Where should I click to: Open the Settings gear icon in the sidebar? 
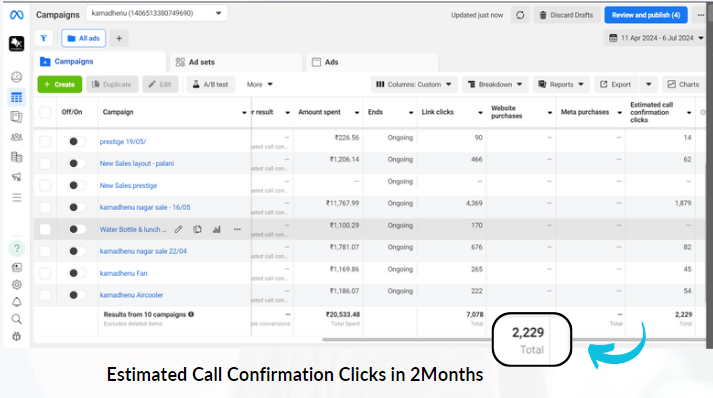pyautogui.click(x=16, y=285)
